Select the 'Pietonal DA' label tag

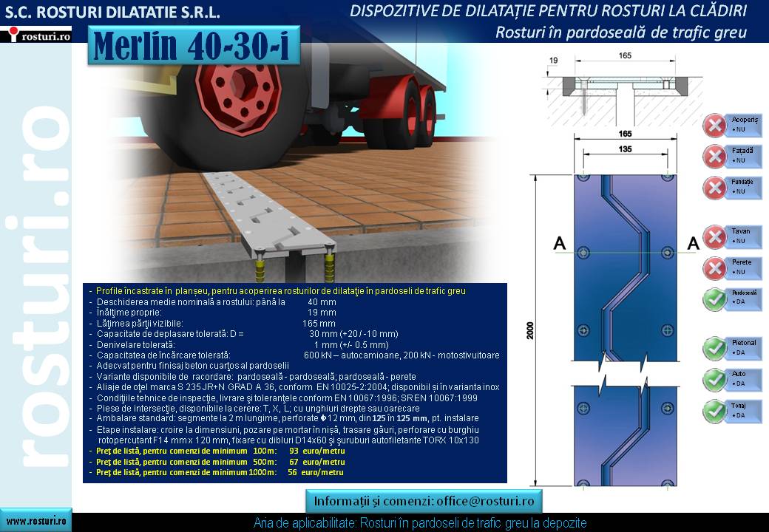744,347
